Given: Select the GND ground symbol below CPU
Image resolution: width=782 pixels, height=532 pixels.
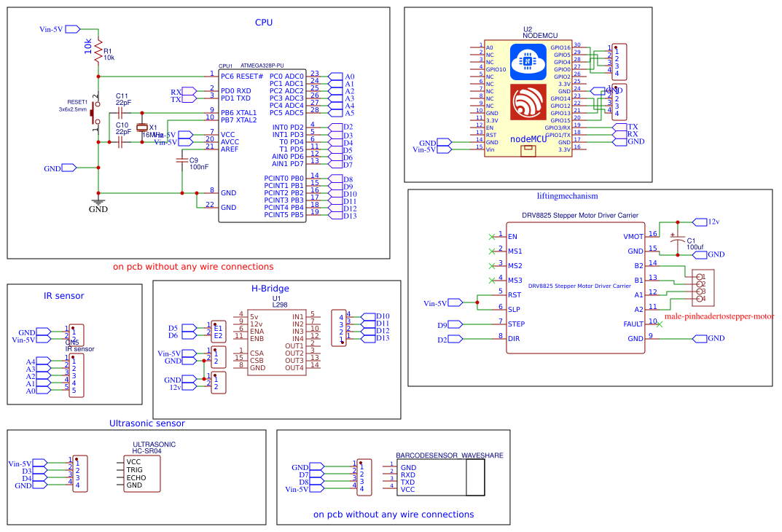Looking at the screenshot, I should [x=98, y=203].
